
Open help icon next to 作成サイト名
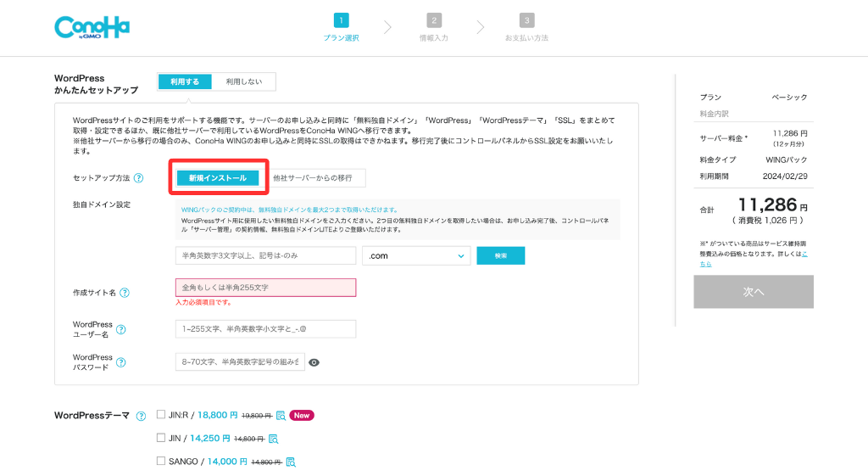[x=125, y=293]
